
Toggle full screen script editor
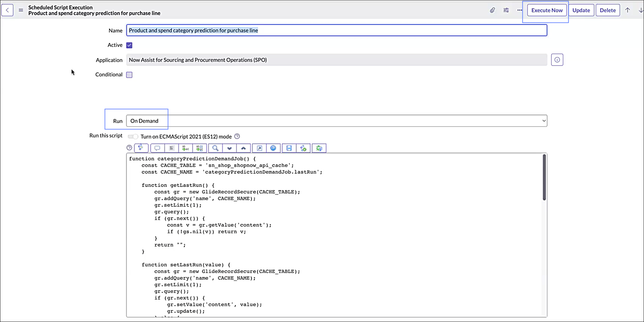(x=259, y=148)
